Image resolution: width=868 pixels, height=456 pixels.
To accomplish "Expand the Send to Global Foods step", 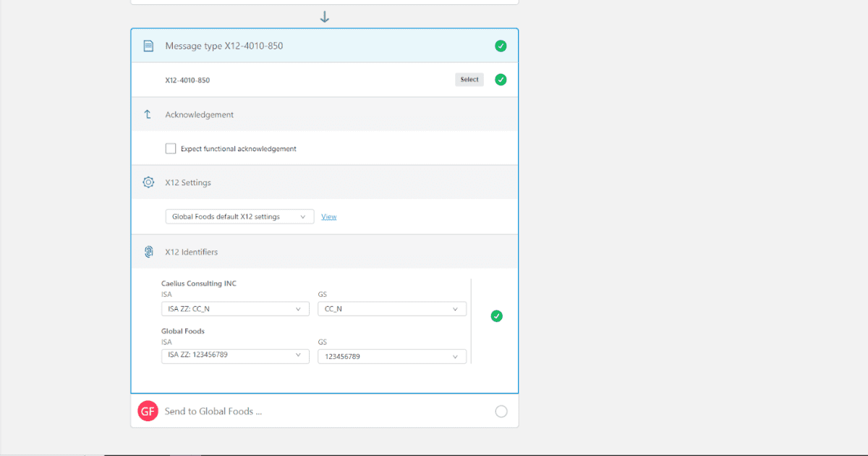I will coord(325,411).
